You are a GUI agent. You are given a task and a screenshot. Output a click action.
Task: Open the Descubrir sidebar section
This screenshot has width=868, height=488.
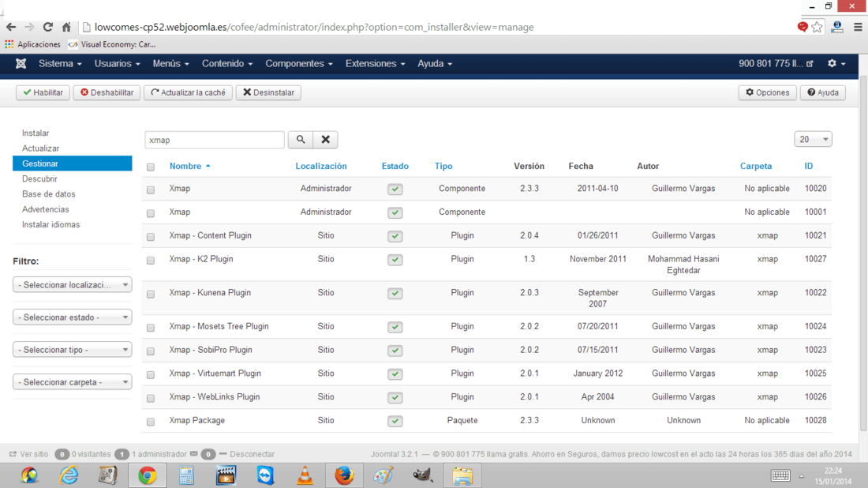pos(39,179)
